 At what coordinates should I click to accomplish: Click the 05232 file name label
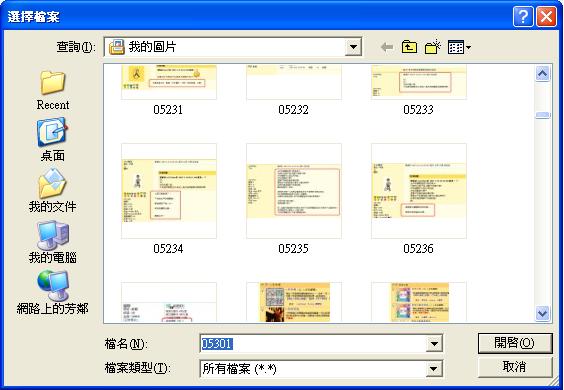pyautogui.click(x=293, y=110)
